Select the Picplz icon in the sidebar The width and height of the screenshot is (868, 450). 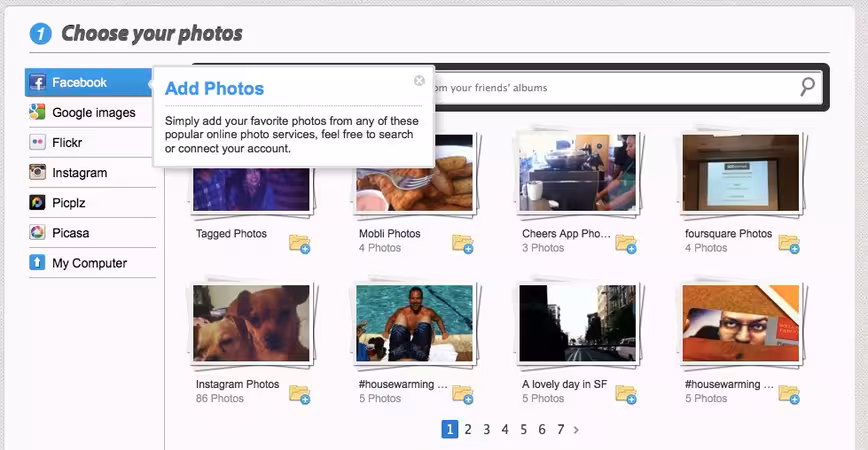tap(37, 203)
